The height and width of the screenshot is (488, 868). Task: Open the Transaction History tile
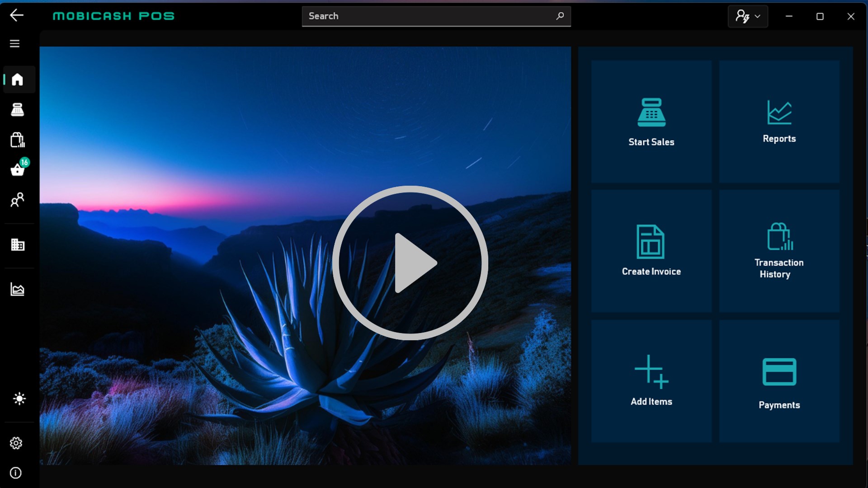(x=779, y=251)
